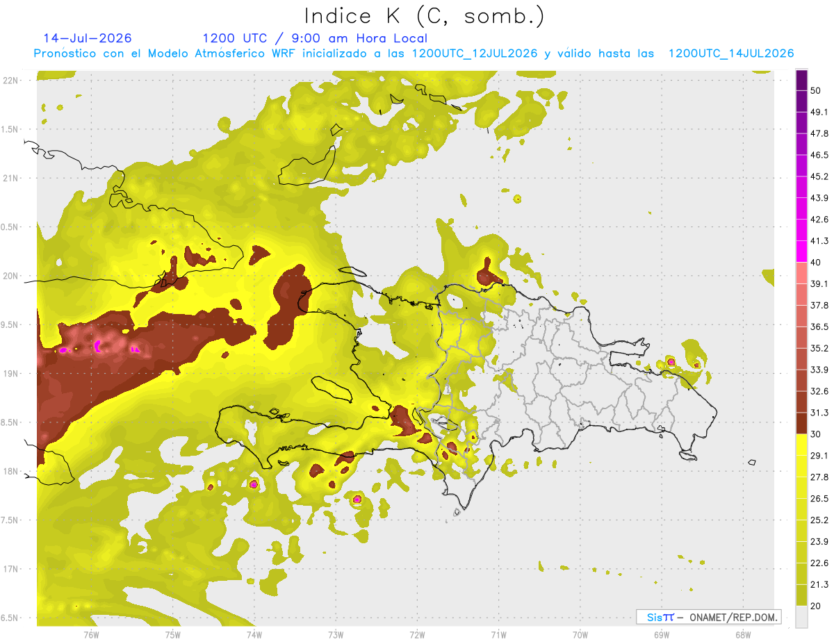Select the '47.8' colorbar value
Viewport: 834px width, 644px height.
tap(819, 133)
